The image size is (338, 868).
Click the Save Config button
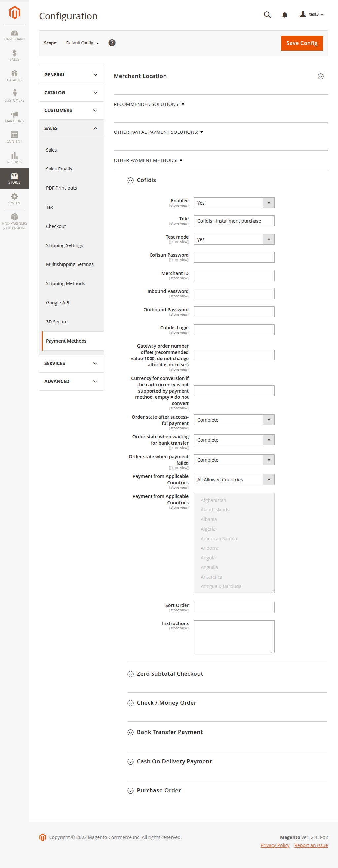301,43
